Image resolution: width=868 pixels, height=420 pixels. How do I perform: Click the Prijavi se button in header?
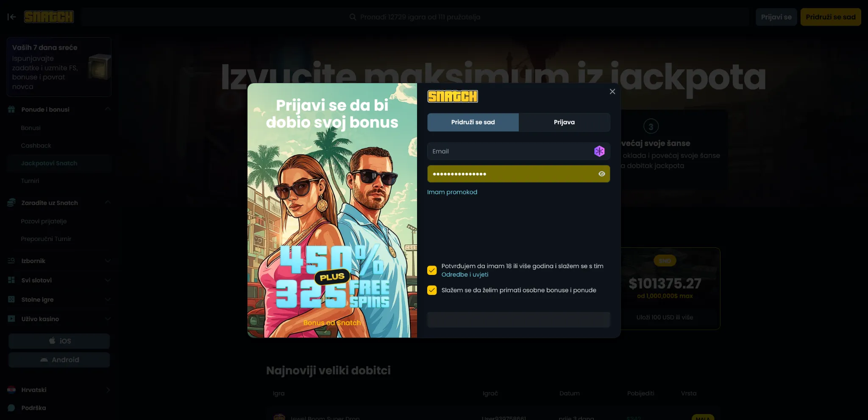[776, 17]
